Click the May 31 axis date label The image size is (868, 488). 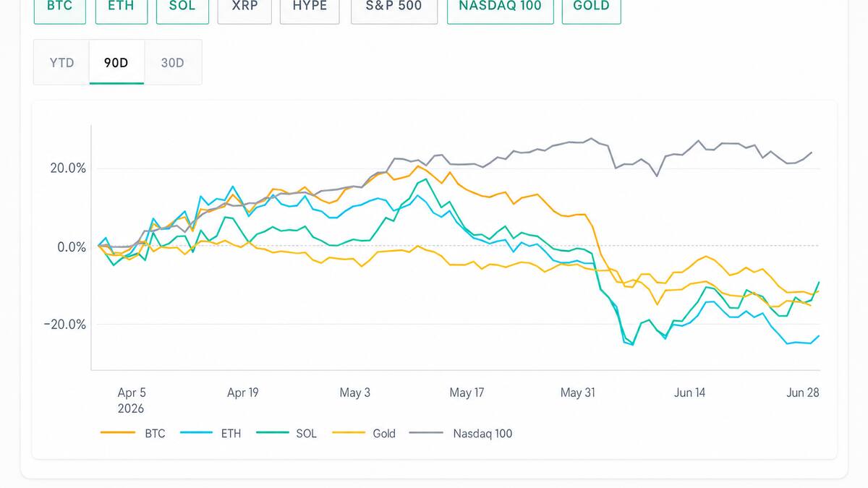tap(577, 393)
